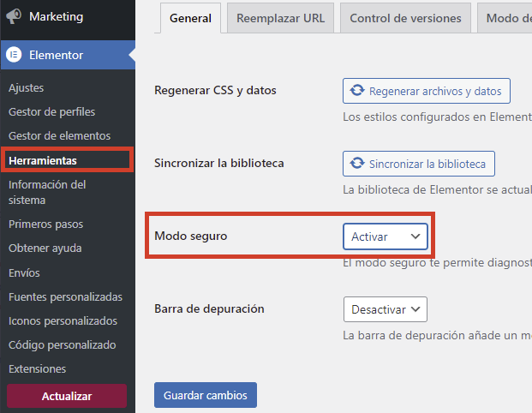
Task: Click 'La barra de depuración añade' description
Action: (437, 336)
